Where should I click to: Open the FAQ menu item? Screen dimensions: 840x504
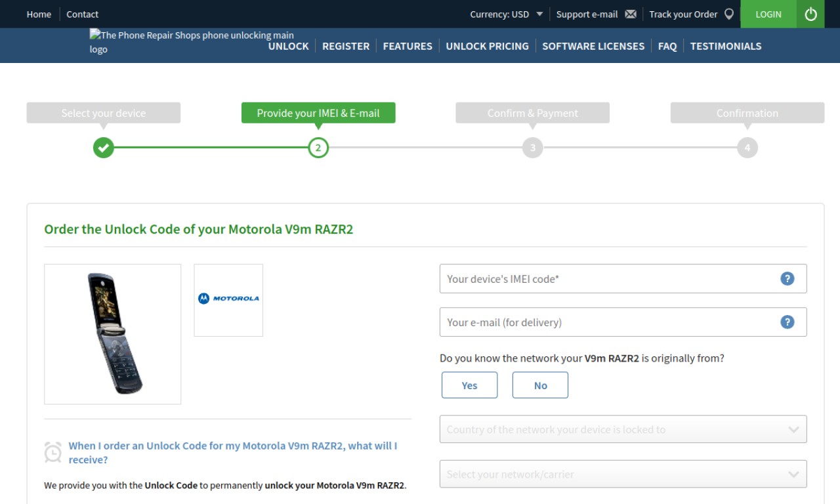(x=667, y=46)
